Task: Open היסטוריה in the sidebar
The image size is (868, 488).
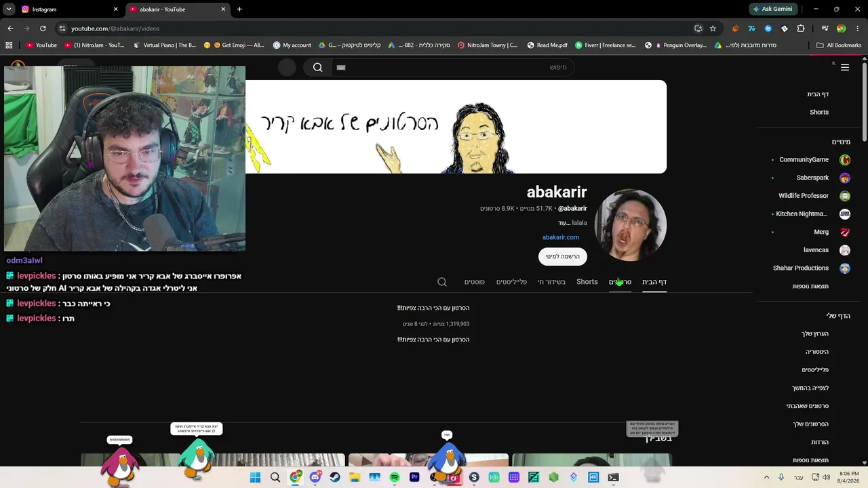Action: coord(817,352)
